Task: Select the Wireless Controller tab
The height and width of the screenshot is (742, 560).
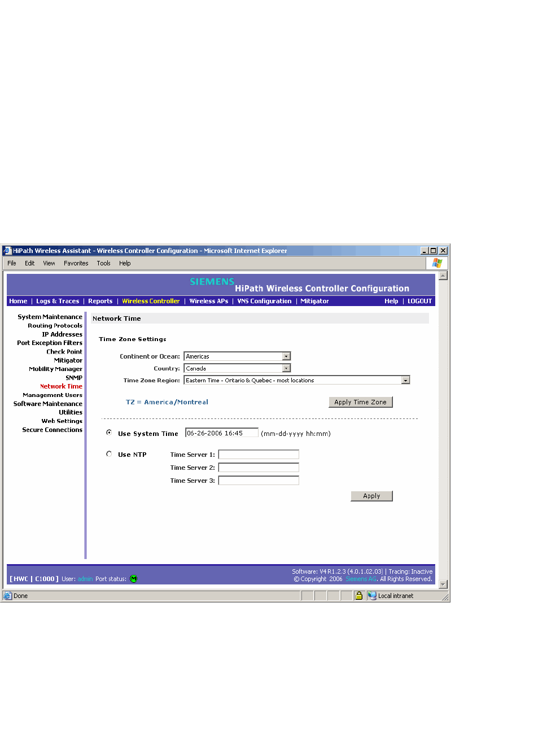Action: pos(151,302)
